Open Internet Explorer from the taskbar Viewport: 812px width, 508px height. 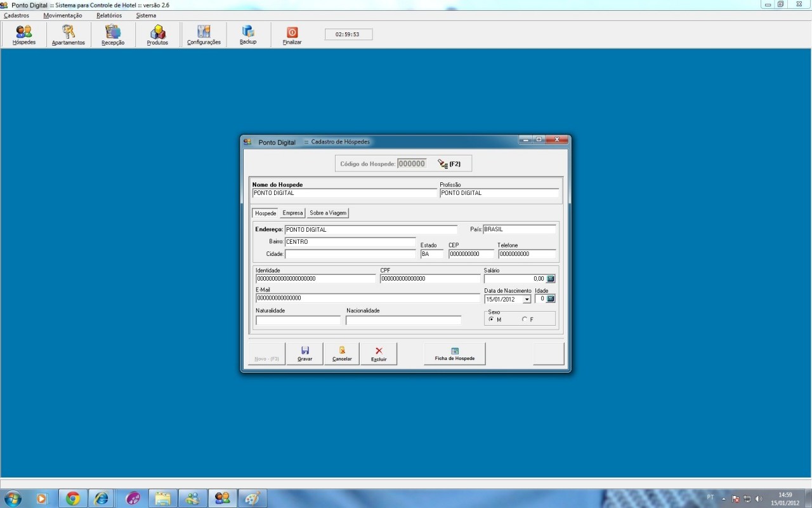101,498
